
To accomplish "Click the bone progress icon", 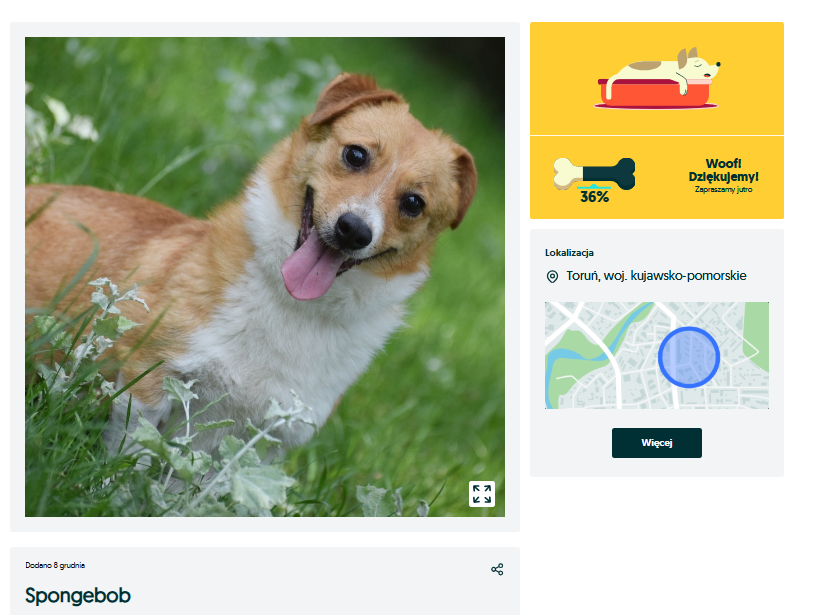I will tap(594, 173).
